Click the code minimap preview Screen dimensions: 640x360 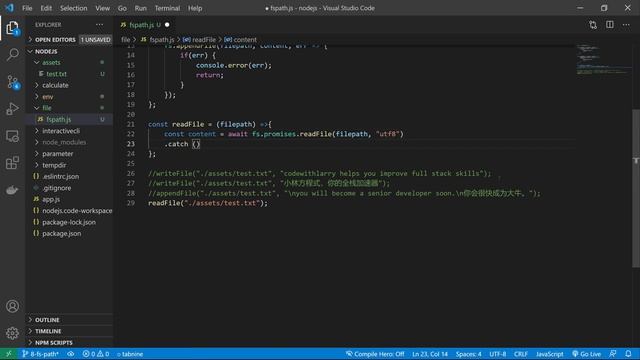tap(603, 60)
